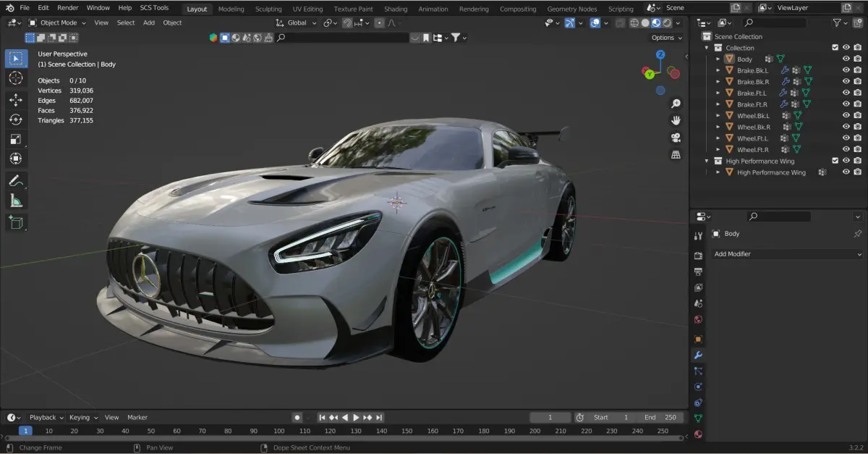Open the SCS Tools menu
The width and height of the screenshot is (868, 454).
pyautogui.click(x=154, y=8)
